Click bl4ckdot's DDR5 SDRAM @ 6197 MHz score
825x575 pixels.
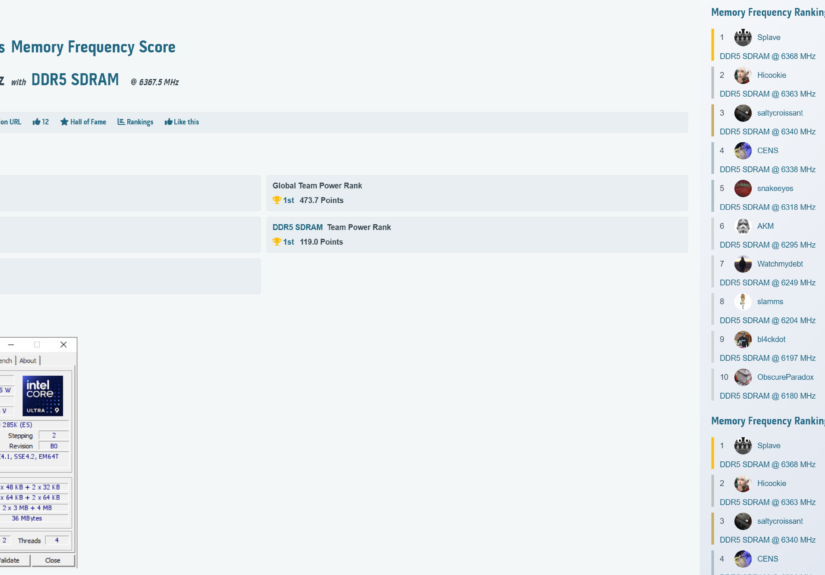coord(767,358)
